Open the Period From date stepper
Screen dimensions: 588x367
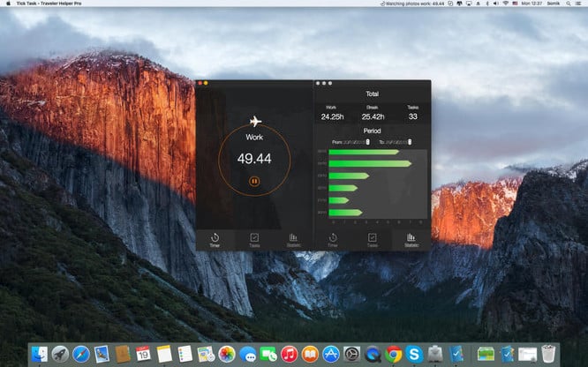(367, 142)
